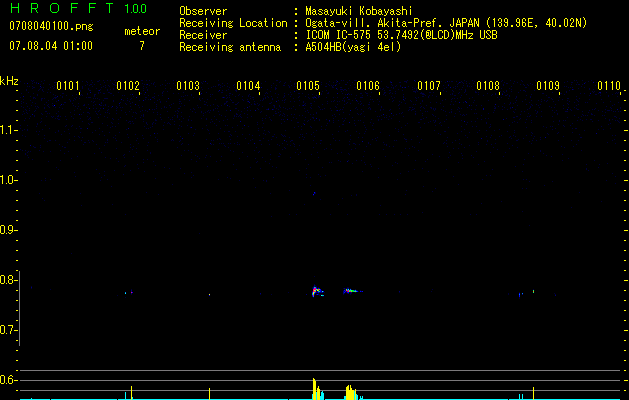629x400 pixels.
Task: Click the Receiving antenna field label
Action: click(x=230, y=47)
